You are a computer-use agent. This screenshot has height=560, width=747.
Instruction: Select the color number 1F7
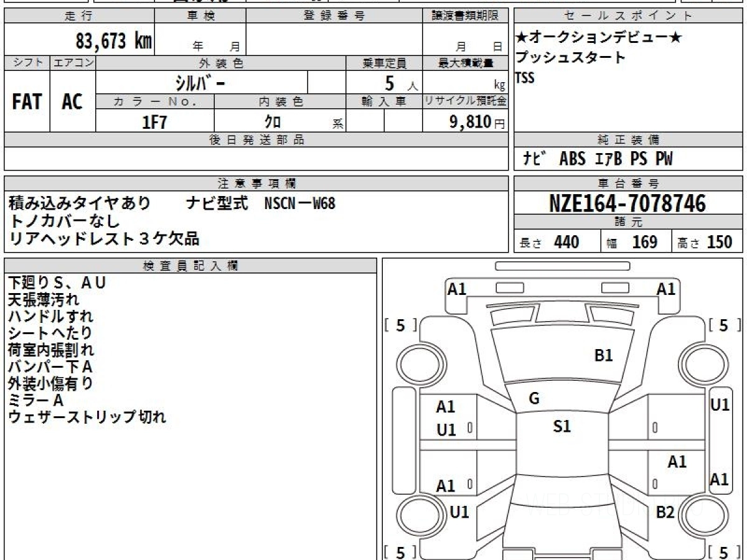[155, 122]
